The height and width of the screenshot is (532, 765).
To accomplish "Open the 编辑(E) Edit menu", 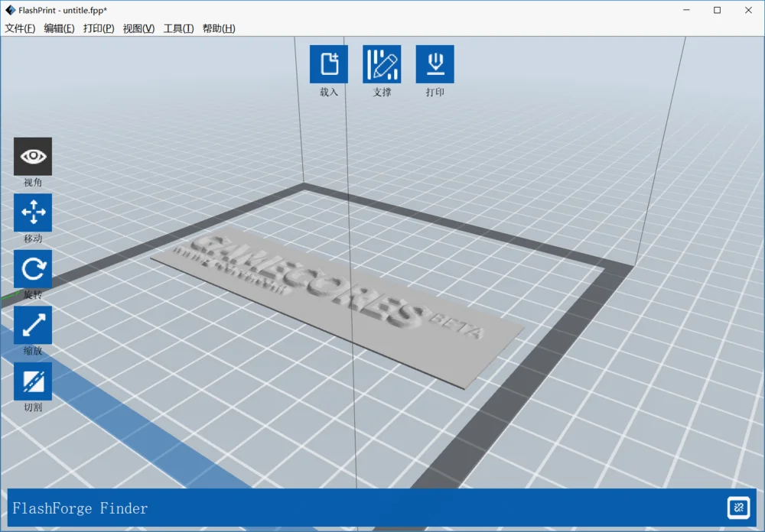I will [x=59, y=28].
